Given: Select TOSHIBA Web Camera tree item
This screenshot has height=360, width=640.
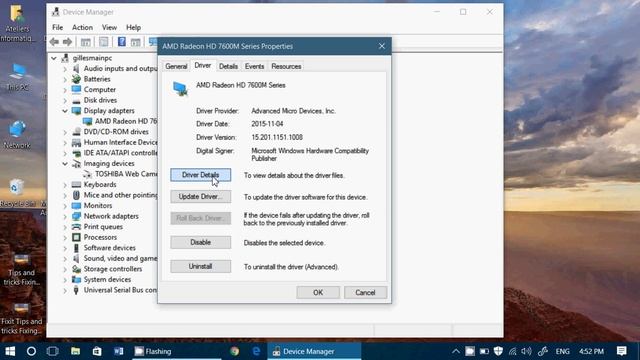Looking at the screenshot, I should [121, 174].
